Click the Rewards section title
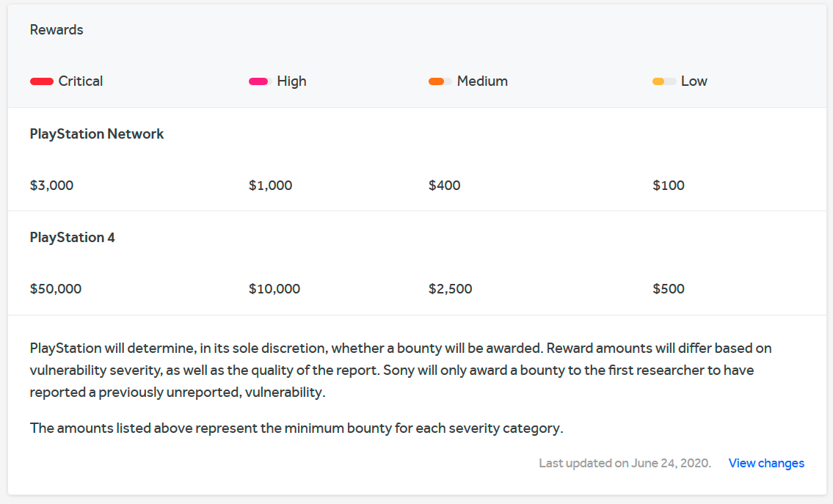This screenshot has height=504, width=833. pos(57,30)
